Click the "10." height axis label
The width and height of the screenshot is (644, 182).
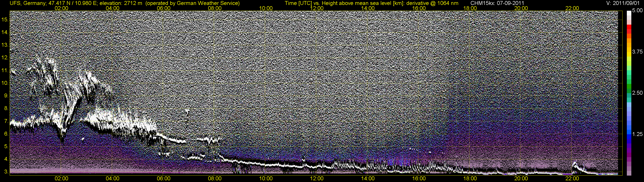5,83
